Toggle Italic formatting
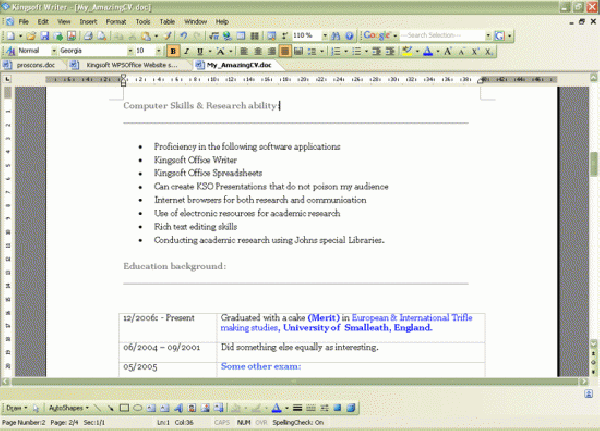 pyautogui.click(x=186, y=51)
